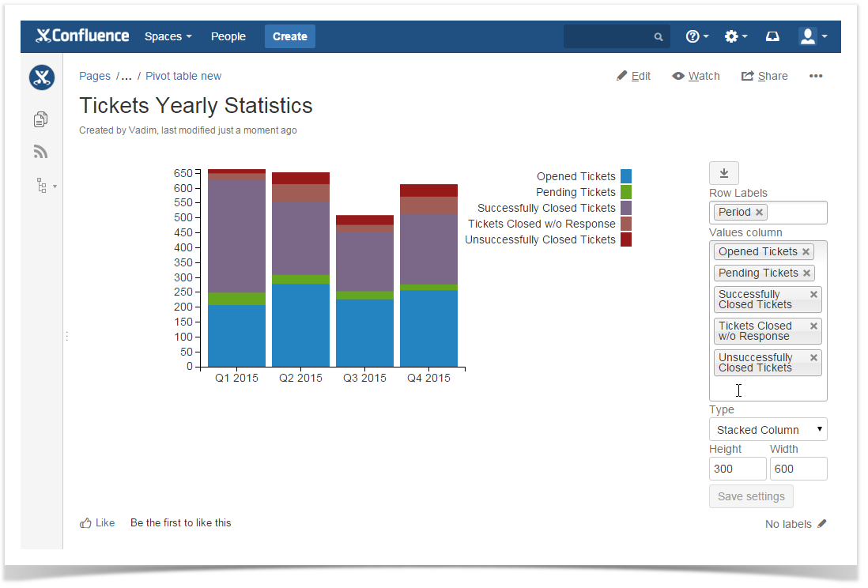Click the search magnifier icon

(659, 37)
